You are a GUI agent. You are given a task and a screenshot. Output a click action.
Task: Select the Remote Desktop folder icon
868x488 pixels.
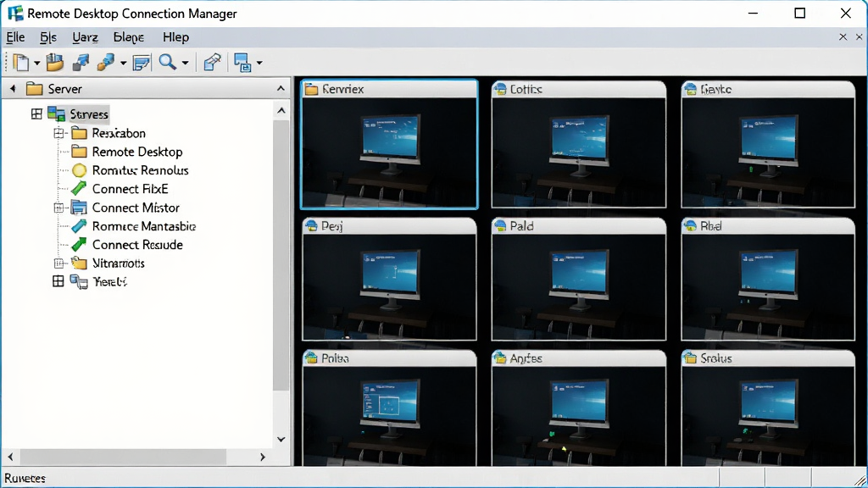click(x=79, y=152)
